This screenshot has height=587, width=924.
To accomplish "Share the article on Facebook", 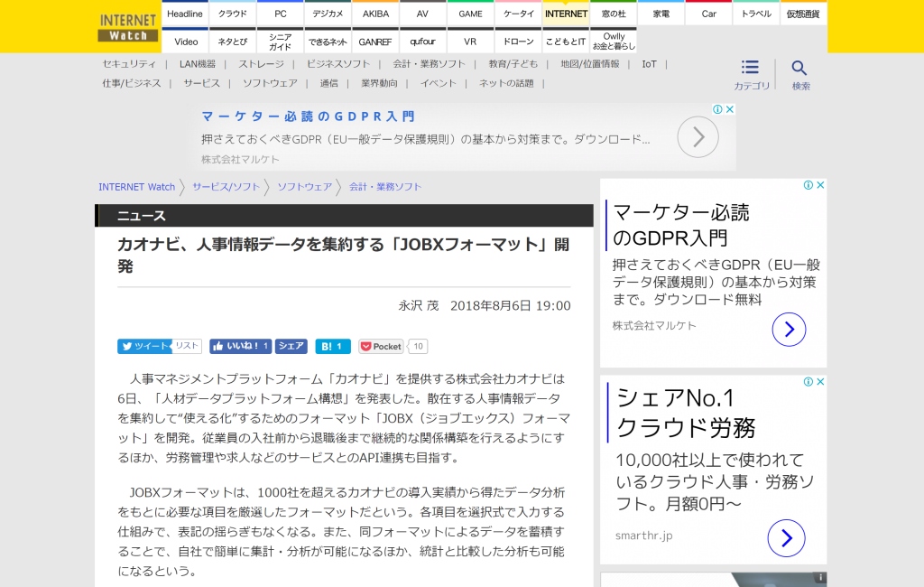I will (x=291, y=346).
